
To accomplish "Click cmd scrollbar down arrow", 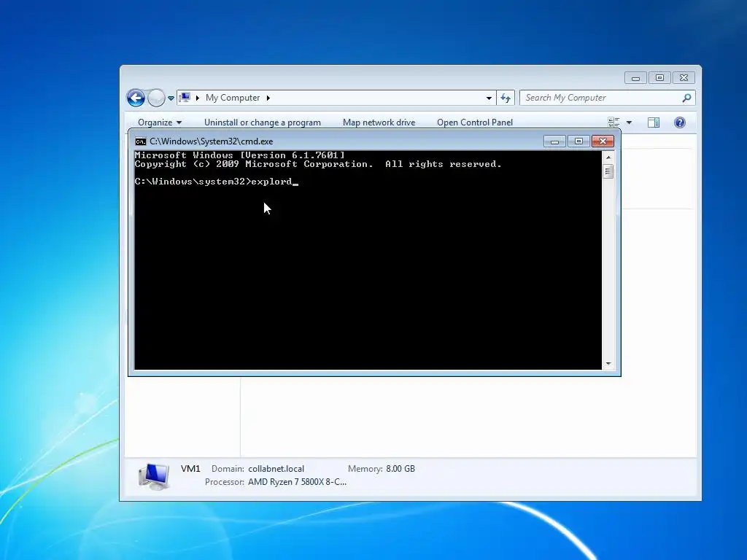I will click(x=608, y=364).
